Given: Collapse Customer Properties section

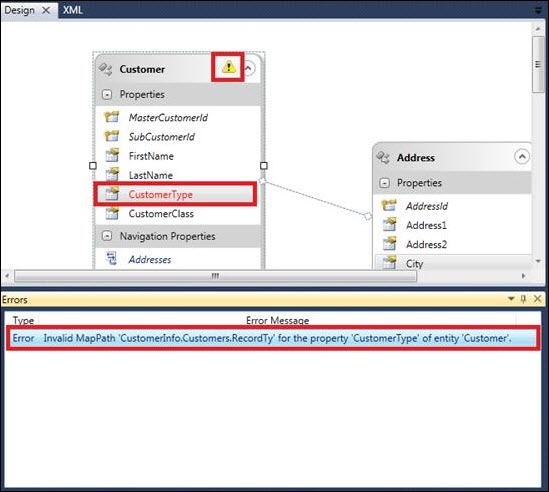Looking at the screenshot, I should (x=107, y=94).
